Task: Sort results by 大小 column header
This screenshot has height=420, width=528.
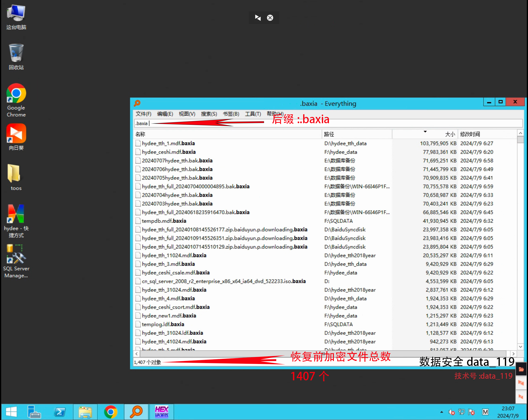Action: [450, 134]
